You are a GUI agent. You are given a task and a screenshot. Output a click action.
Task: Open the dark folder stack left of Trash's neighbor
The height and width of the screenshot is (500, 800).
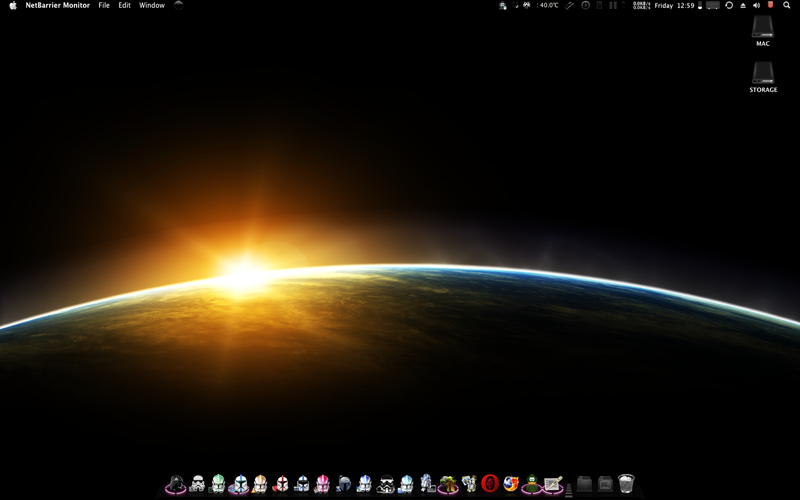pos(584,484)
